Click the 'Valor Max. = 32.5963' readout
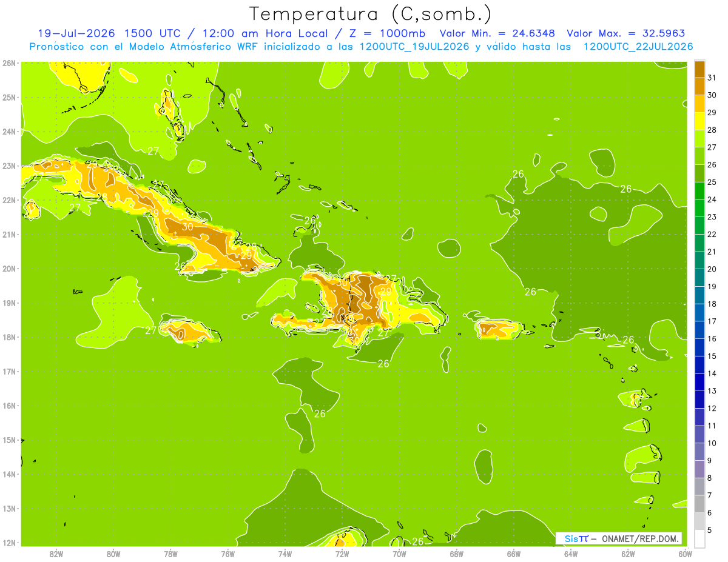This screenshot has width=728, height=562. [626, 33]
